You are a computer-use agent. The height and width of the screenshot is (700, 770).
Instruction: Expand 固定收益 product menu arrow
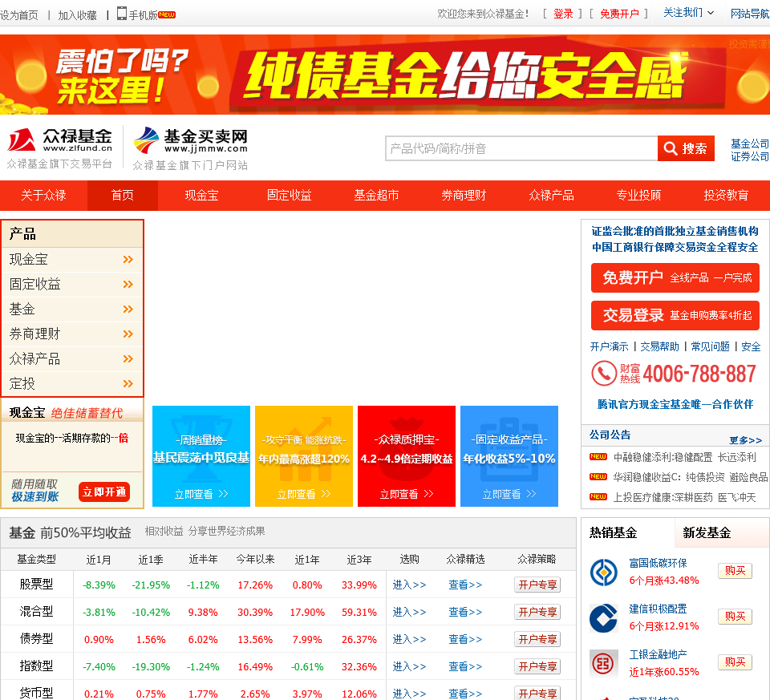tap(128, 284)
